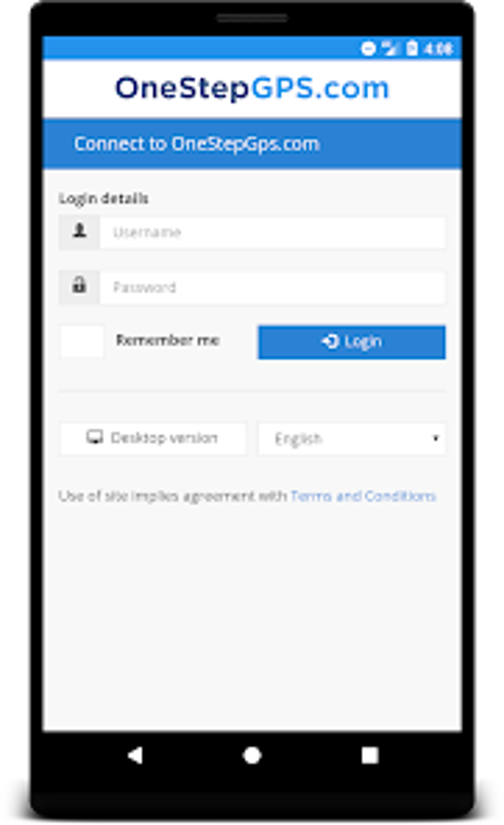Screen dimensions: 504x825
Task: Tap the battery icon in status bar
Action: tap(412, 48)
